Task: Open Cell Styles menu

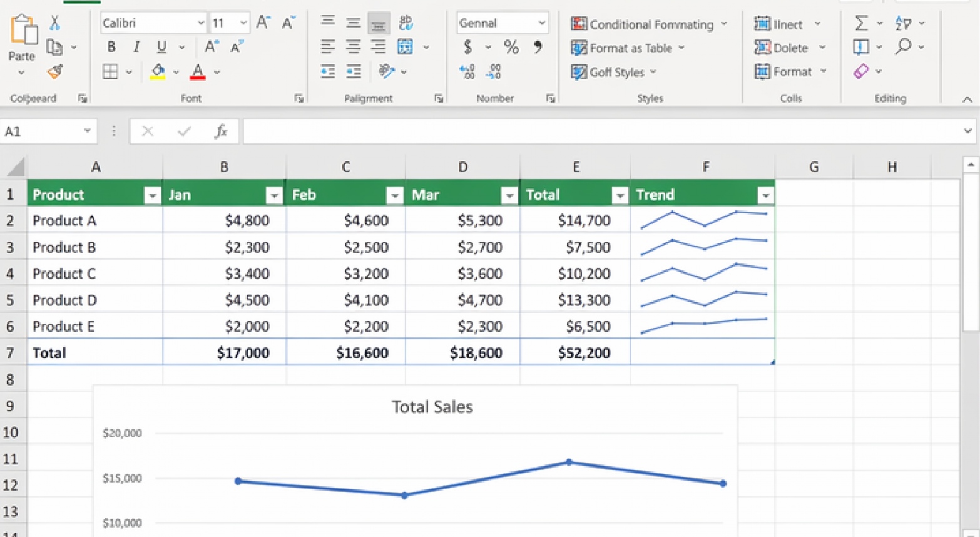Action: click(613, 72)
